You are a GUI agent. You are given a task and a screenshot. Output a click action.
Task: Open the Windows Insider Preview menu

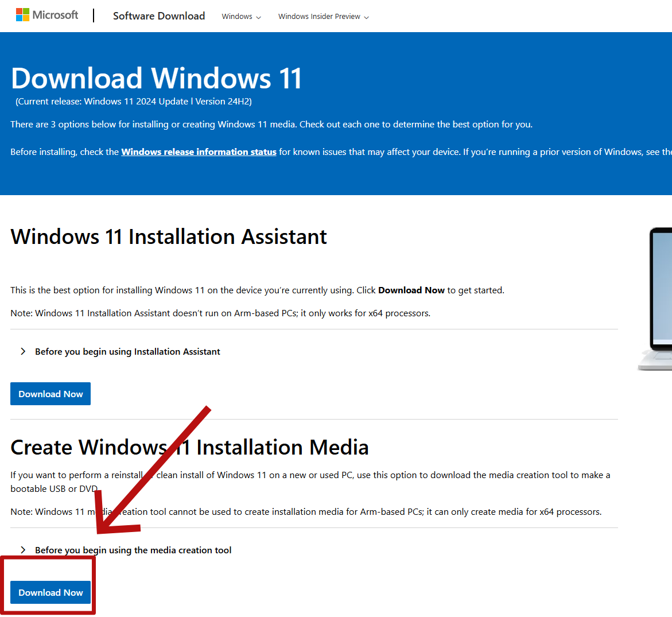coord(319,17)
